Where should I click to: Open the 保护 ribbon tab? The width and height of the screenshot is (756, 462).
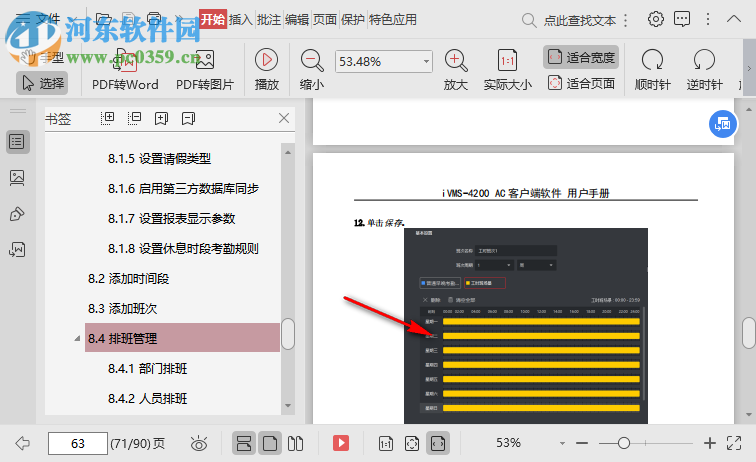tap(352, 20)
